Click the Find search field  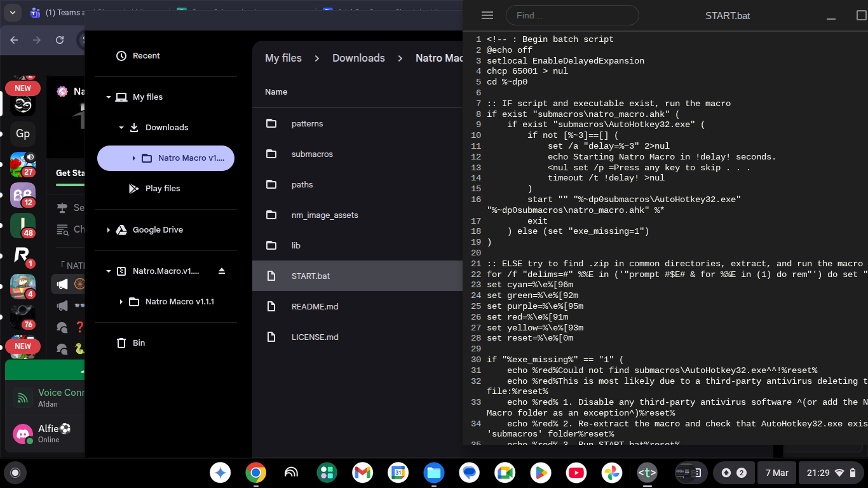572,15
